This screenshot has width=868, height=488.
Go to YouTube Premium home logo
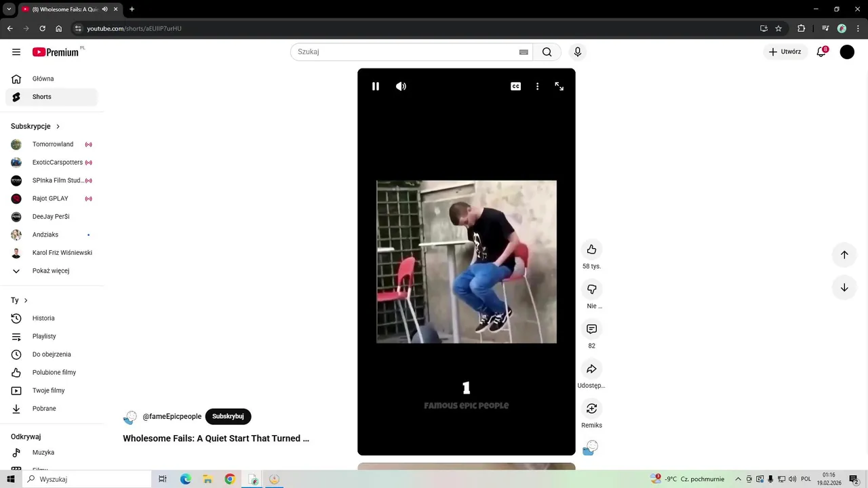(x=56, y=52)
